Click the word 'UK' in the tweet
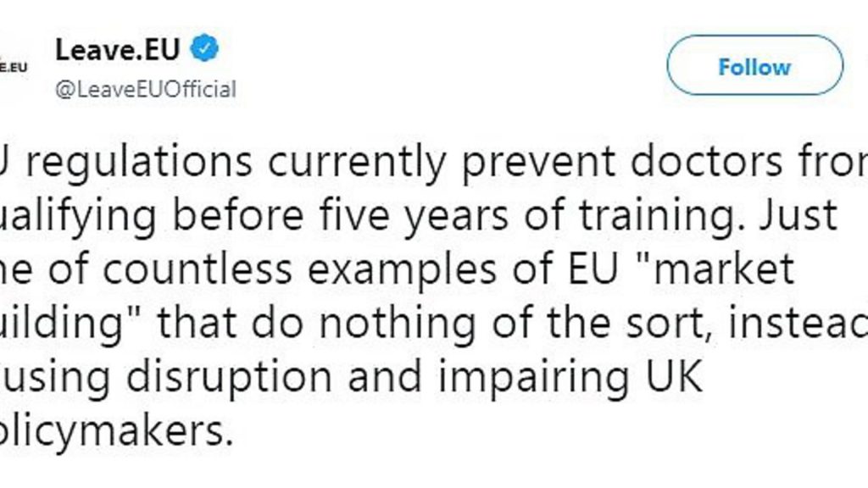 [x=673, y=377]
